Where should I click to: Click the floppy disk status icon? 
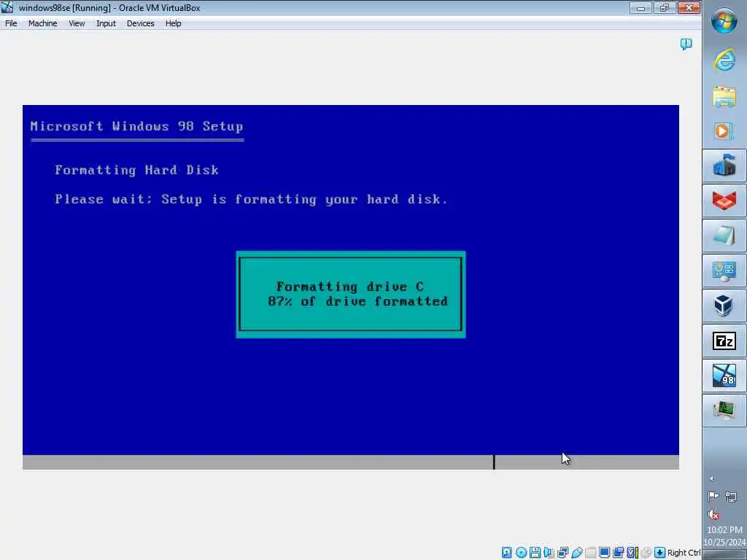[x=535, y=553]
